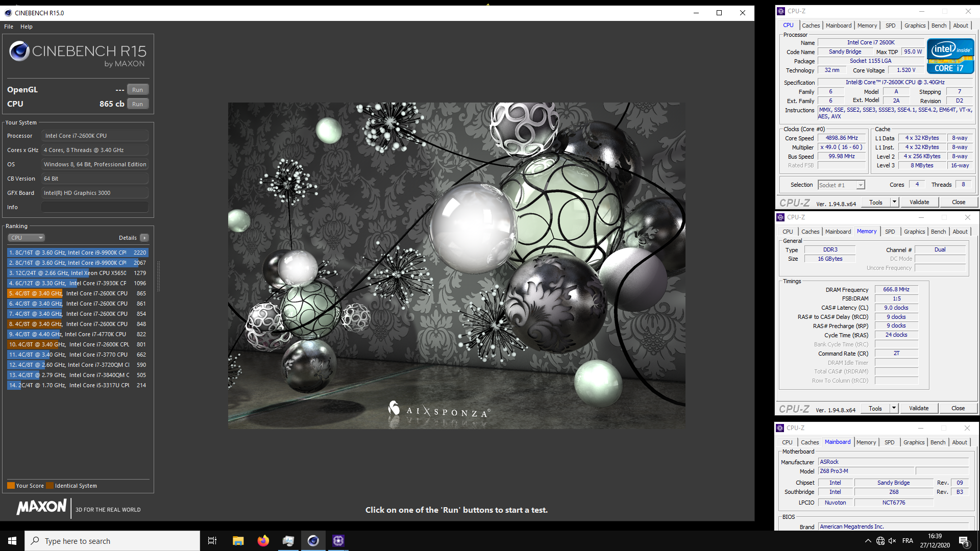Image resolution: width=980 pixels, height=551 pixels.
Task: Select ranking row 4 i7-3930K
Action: [x=78, y=283]
